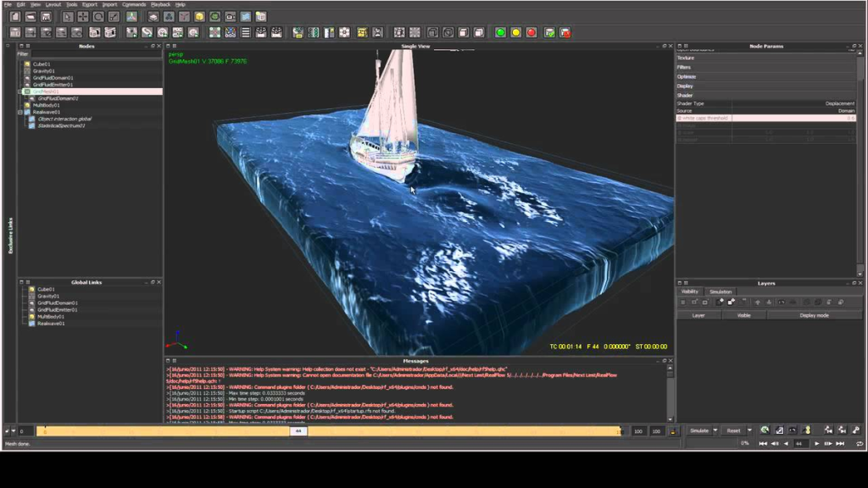The height and width of the screenshot is (488, 868).
Task: Open the Reset dropdown arrow
Action: (x=749, y=430)
